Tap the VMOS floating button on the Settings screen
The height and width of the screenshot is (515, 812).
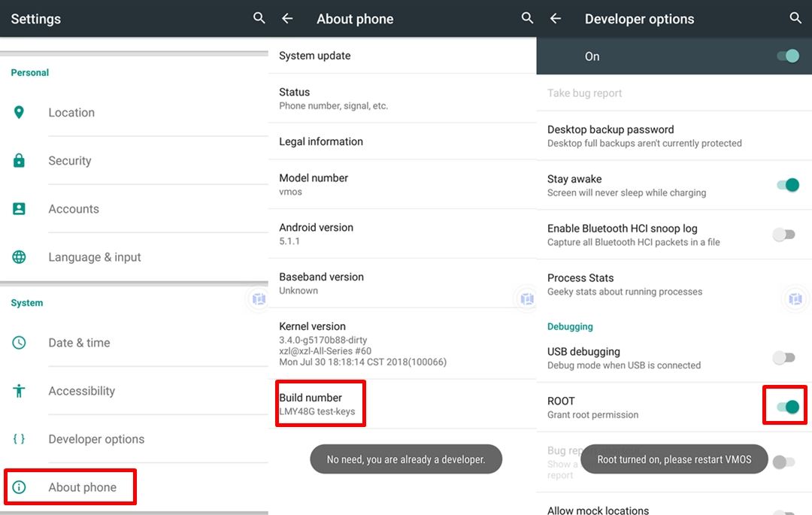click(x=259, y=298)
